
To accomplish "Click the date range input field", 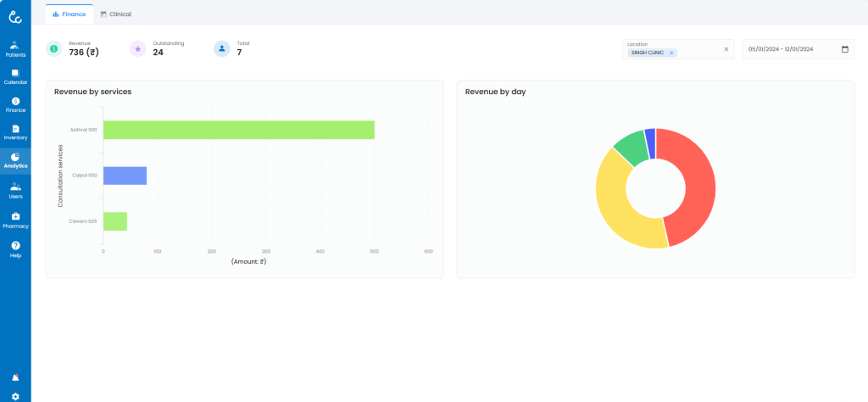I will (788, 49).
